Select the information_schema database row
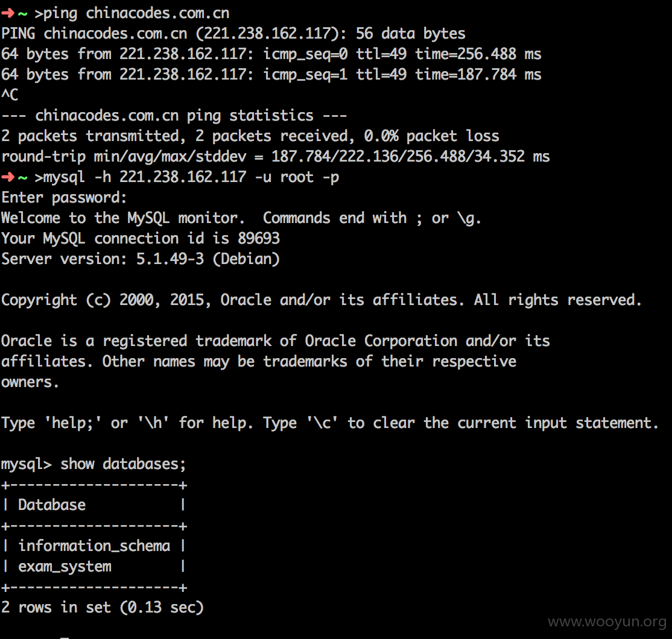 pos(94,546)
